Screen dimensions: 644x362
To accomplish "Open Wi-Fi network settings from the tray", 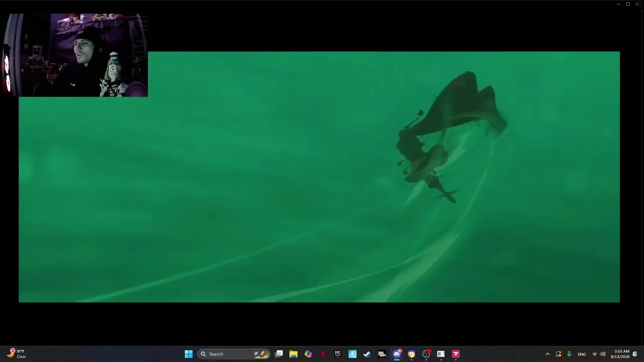I will [594, 354].
